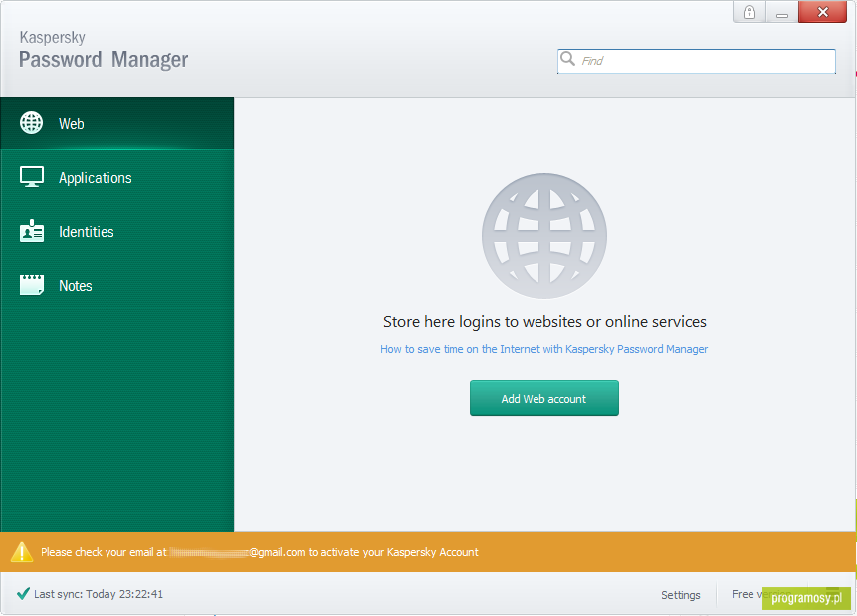
Task: Click 'Last sync: Today 23:22:41' status
Action: (99, 594)
